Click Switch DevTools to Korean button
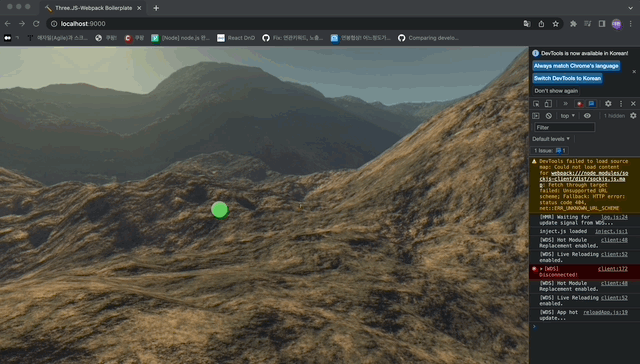The image size is (640, 364). [567, 78]
